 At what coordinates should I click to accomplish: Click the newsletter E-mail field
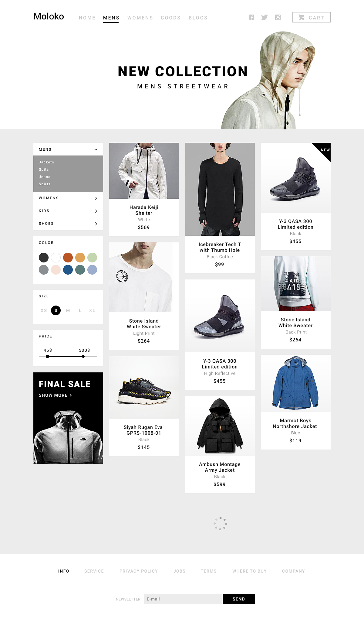[x=183, y=599]
